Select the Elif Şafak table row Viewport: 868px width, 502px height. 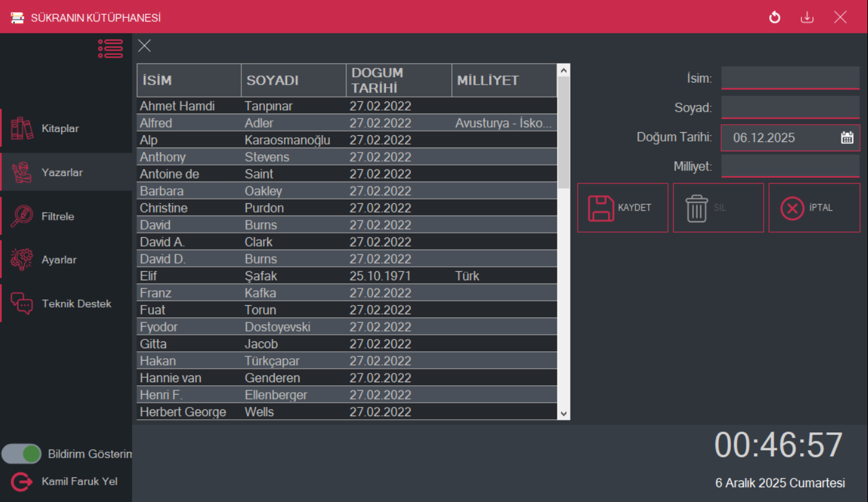[346, 276]
